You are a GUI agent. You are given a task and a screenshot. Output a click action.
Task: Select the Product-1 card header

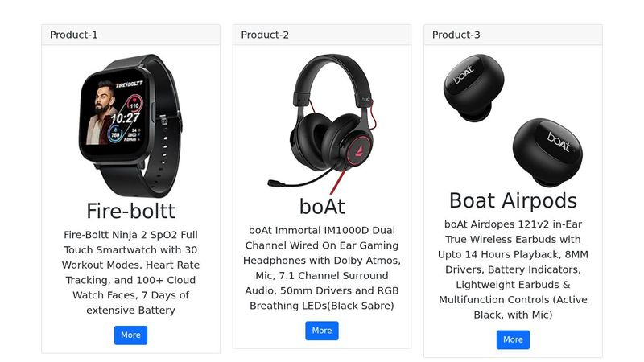click(130, 35)
